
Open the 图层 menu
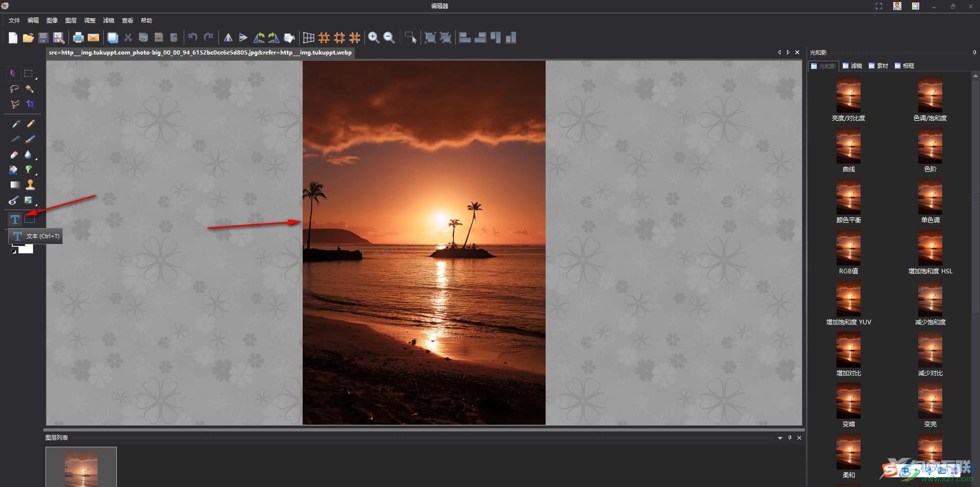71,20
